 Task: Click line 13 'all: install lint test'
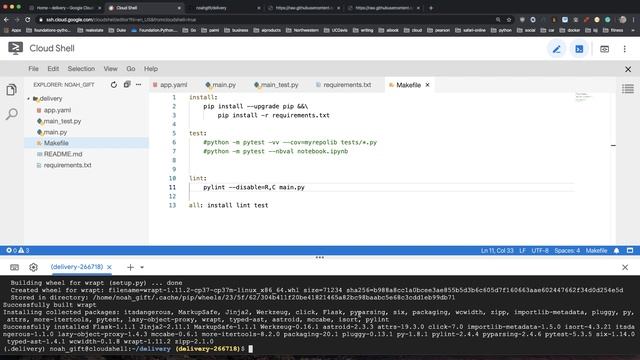[x=229, y=205]
